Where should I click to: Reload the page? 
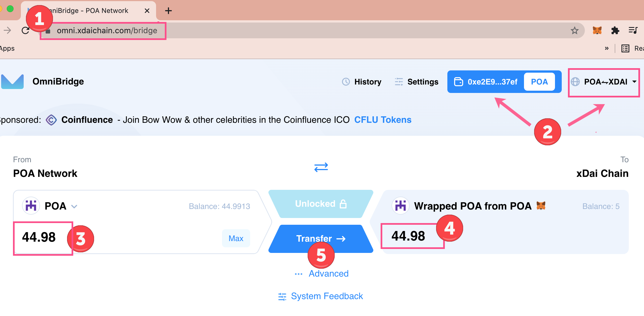pyautogui.click(x=26, y=30)
